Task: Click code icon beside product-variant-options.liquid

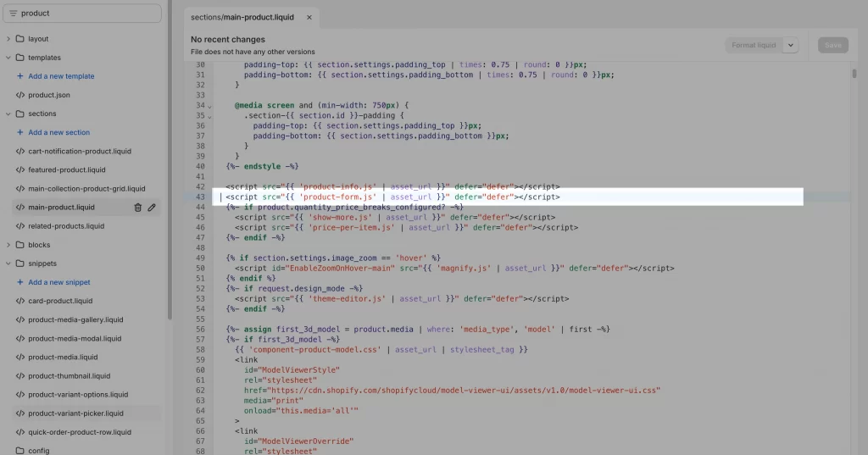Action: pos(20,395)
